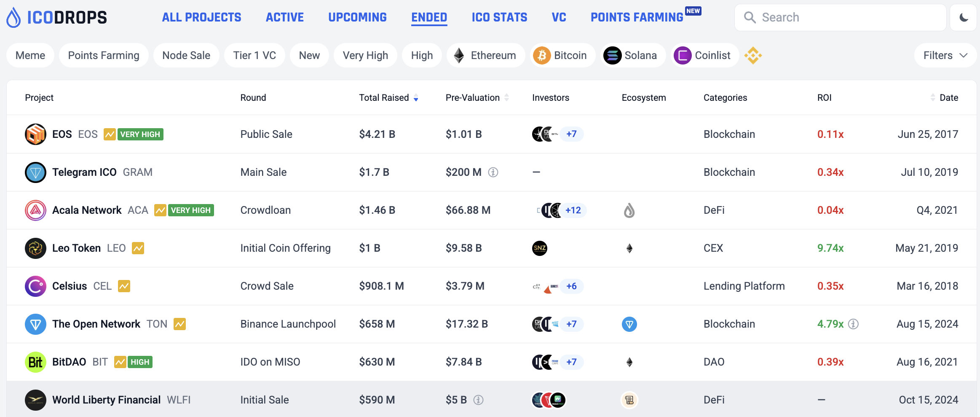Click the info icon next to 4.79x ROI
Viewport: 980px width, 417px height.
pos(853,324)
